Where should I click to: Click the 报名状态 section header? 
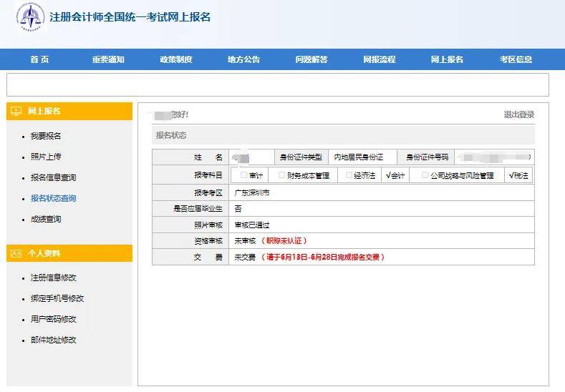(343, 135)
